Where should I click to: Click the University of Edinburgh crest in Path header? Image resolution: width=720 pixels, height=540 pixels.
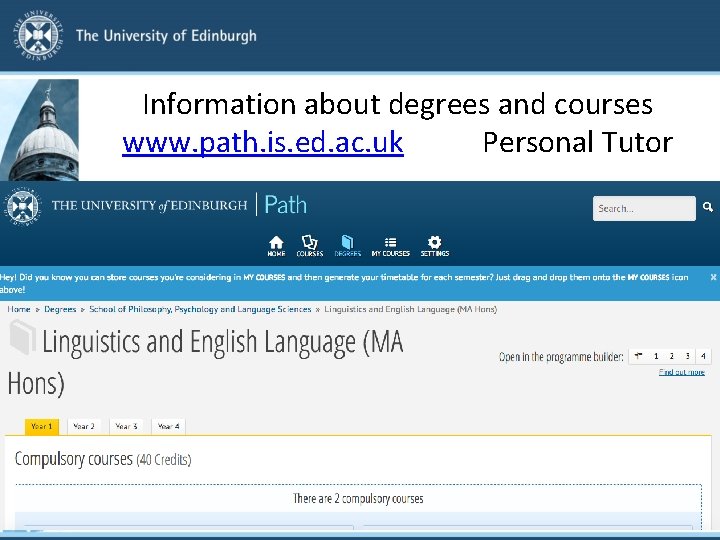(x=22, y=206)
